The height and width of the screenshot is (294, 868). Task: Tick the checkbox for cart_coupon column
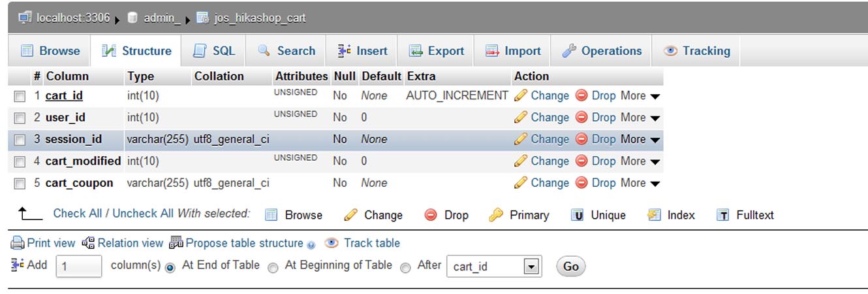[20, 184]
